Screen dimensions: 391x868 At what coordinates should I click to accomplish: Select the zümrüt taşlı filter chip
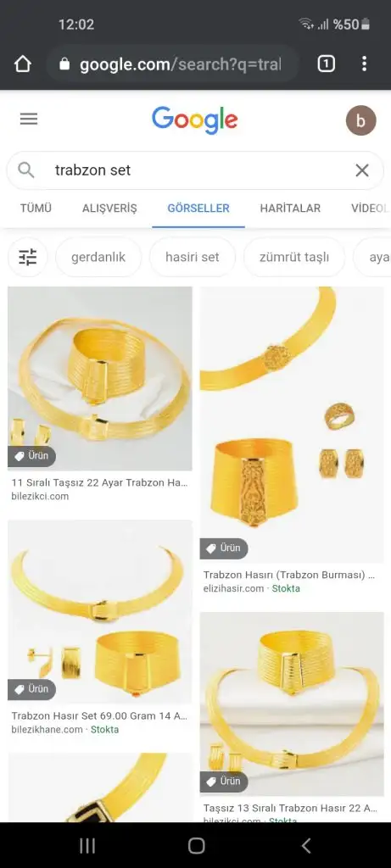tap(294, 257)
